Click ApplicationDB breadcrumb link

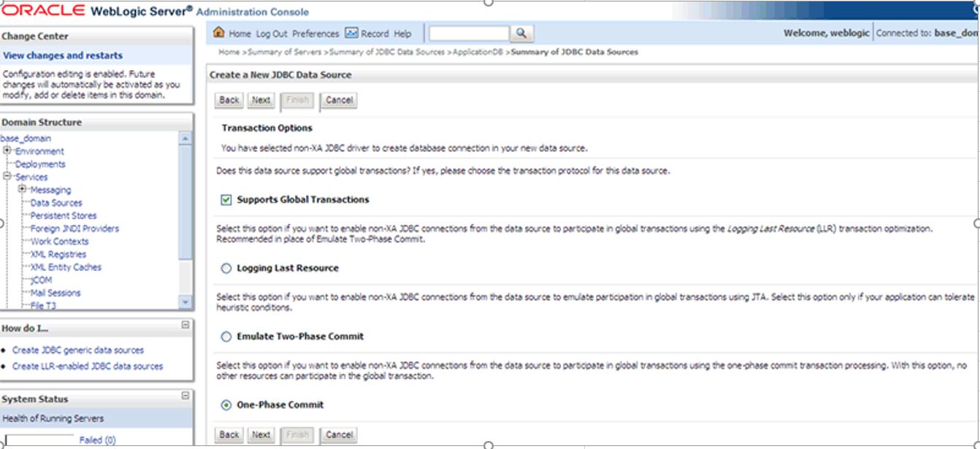(x=478, y=52)
